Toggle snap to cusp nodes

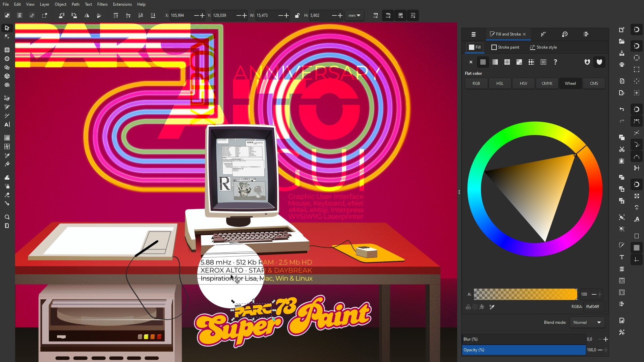[x=636, y=144]
